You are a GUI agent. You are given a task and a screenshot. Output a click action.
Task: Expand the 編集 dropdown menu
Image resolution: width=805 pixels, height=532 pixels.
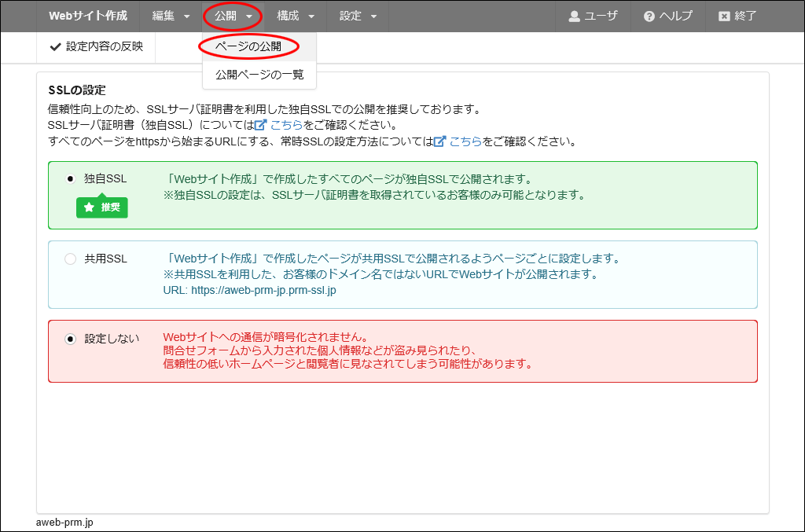pyautogui.click(x=171, y=16)
